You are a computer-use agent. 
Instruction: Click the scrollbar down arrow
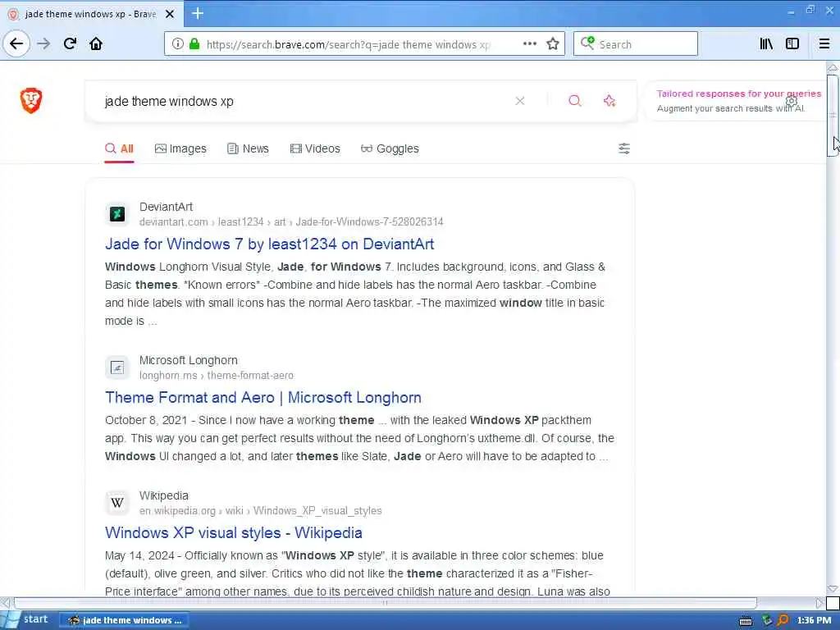point(833,589)
